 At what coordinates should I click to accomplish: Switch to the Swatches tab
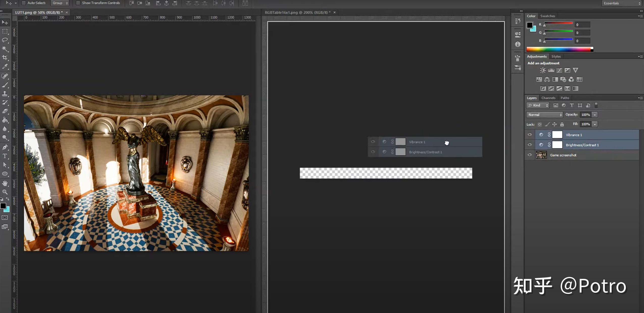point(547,16)
